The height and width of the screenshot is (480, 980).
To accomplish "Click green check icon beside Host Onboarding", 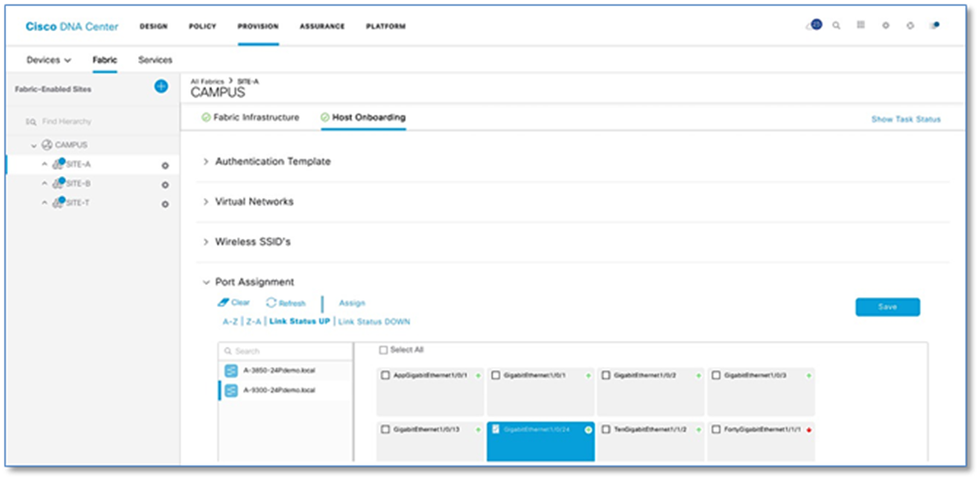I will tap(325, 118).
